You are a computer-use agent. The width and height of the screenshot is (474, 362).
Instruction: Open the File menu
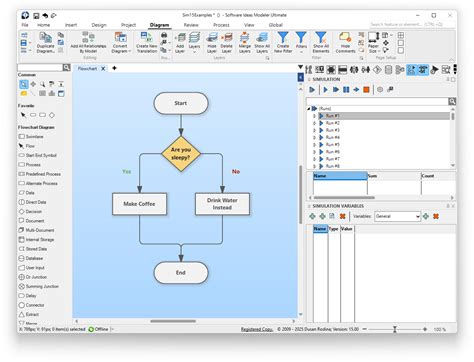tap(25, 25)
